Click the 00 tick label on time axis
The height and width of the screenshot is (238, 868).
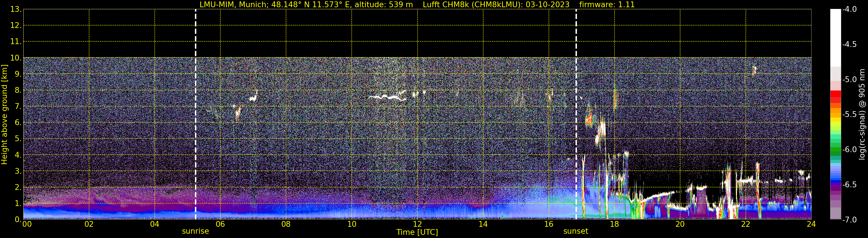pos(27,224)
